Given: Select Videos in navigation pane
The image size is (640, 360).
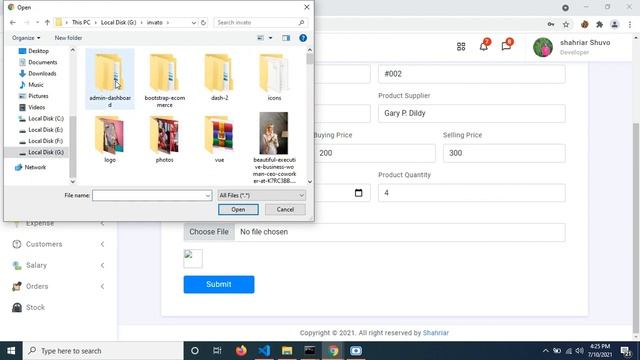Looking at the screenshot, I should (x=36, y=107).
